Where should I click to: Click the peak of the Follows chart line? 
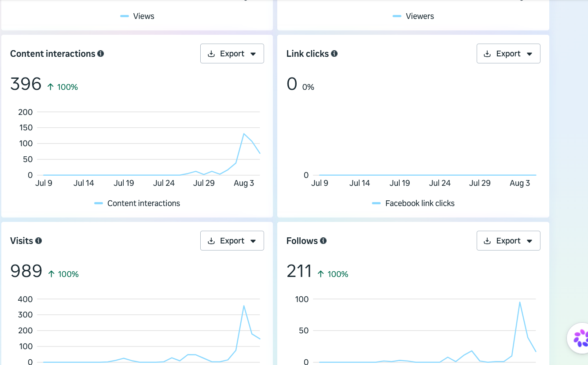coord(520,302)
